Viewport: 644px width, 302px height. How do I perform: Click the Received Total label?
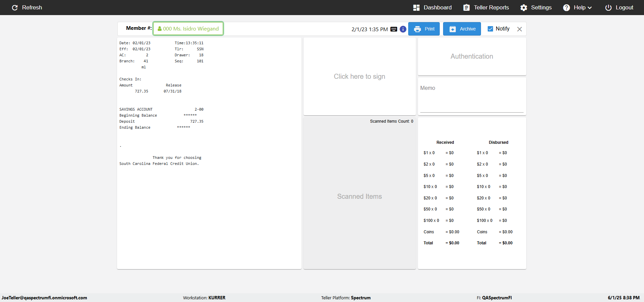(x=428, y=243)
